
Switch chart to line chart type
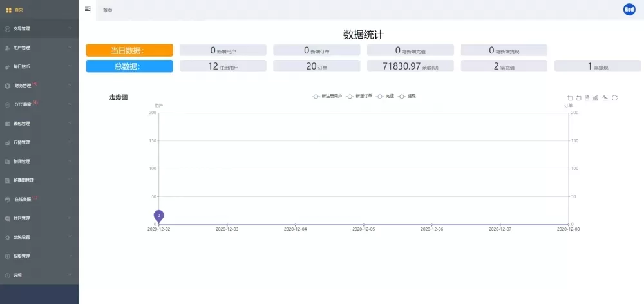click(605, 98)
